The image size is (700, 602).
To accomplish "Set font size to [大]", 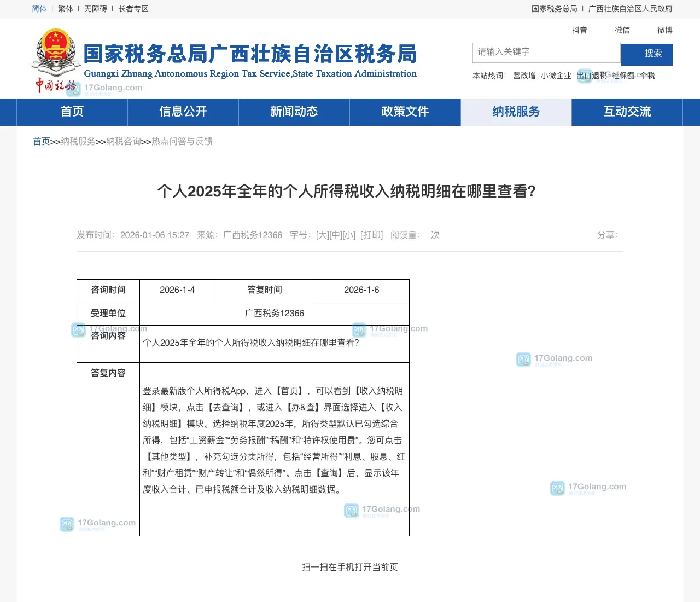I will pos(323,235).
